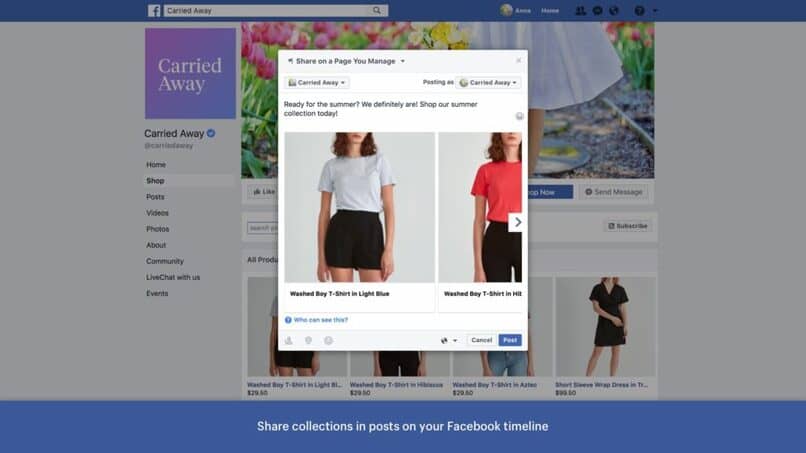Open Share on a Page You Manage dropdown
The image size is (806, 453).
point(346,61)
